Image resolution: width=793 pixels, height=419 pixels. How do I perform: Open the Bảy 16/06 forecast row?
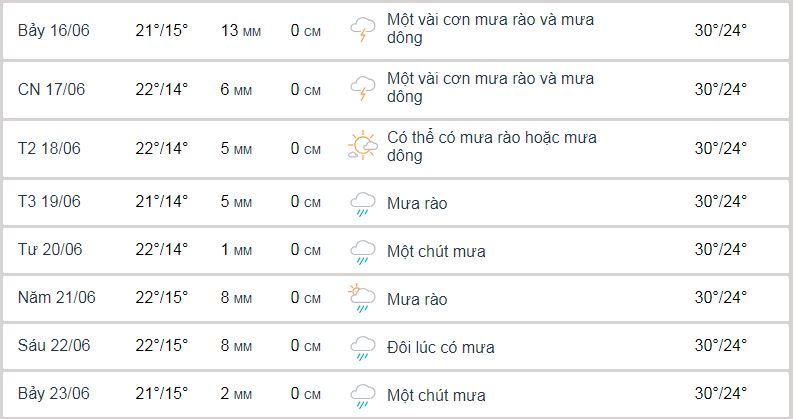pos(396,31)
